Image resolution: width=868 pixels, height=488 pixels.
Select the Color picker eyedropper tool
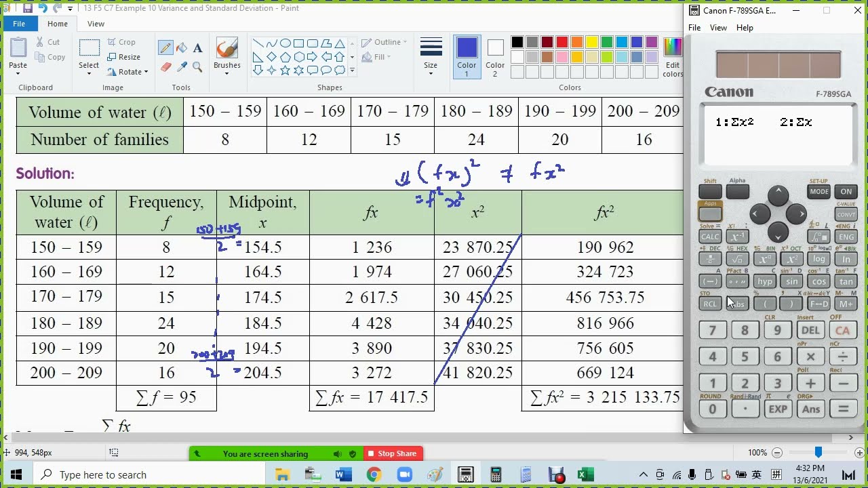(182, 66)
